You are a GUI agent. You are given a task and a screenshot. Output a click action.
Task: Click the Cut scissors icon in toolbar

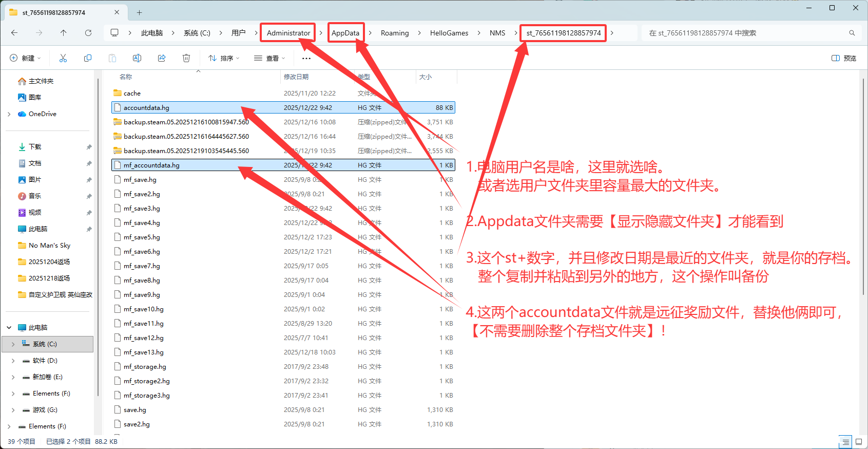63,58
